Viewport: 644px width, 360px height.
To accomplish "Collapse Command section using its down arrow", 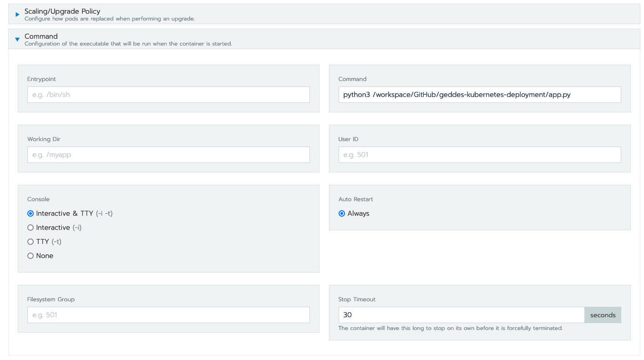I will click(18, 40).
